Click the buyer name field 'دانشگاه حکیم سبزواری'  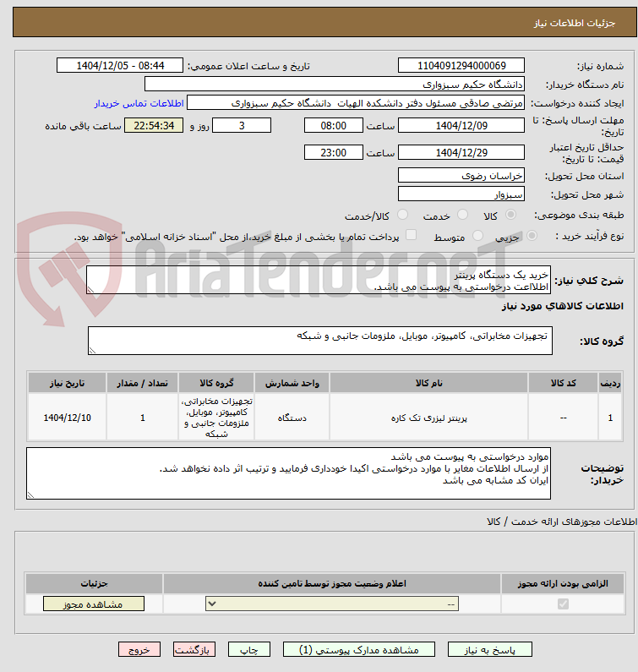click(x=335, y=84)
